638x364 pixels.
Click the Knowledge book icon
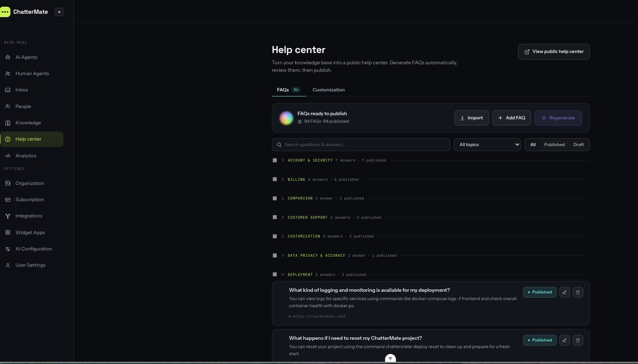coord(8,123)
